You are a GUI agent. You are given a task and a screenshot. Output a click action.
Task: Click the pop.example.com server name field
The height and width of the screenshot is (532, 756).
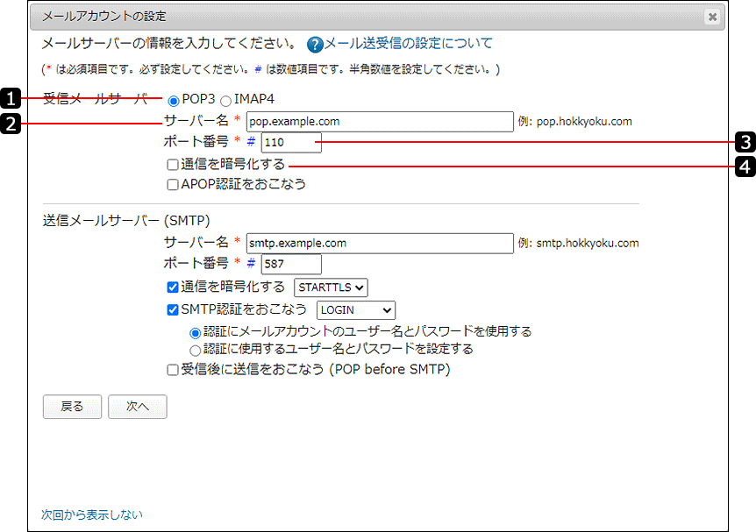click(380, 122)
